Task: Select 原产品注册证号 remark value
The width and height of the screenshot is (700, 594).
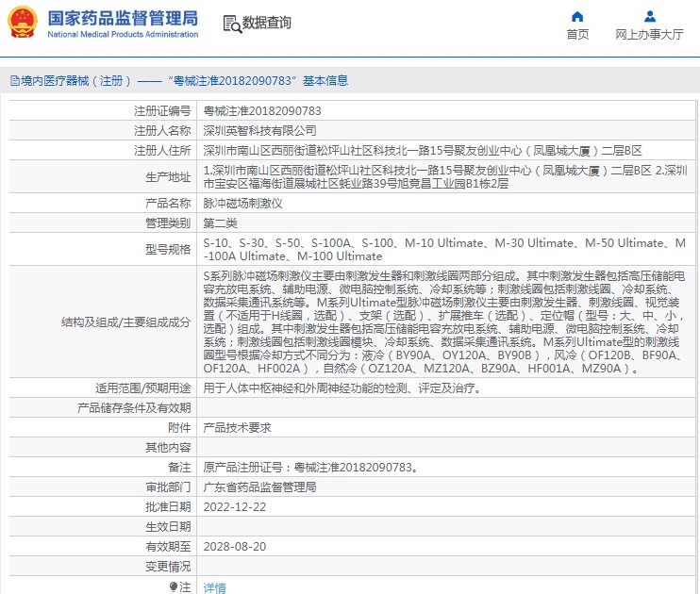Action: pos(310,468)
